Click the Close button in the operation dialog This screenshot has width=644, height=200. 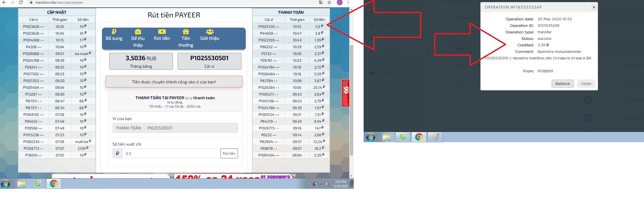(586, 84)
